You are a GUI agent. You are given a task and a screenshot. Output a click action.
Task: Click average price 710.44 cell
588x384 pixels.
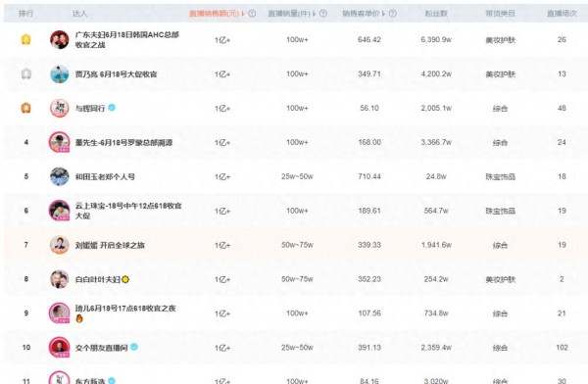(369, 176)
